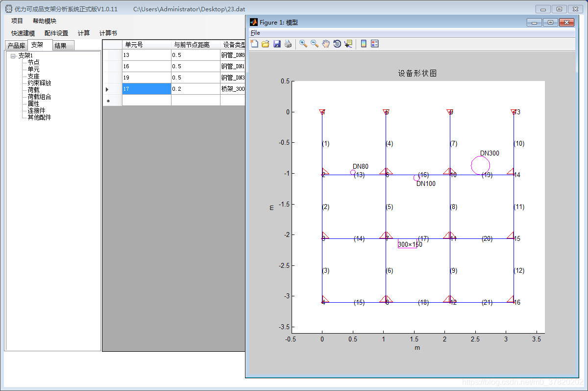Open the 项目 menu
The image size is (588, 391).
(17, 21)
